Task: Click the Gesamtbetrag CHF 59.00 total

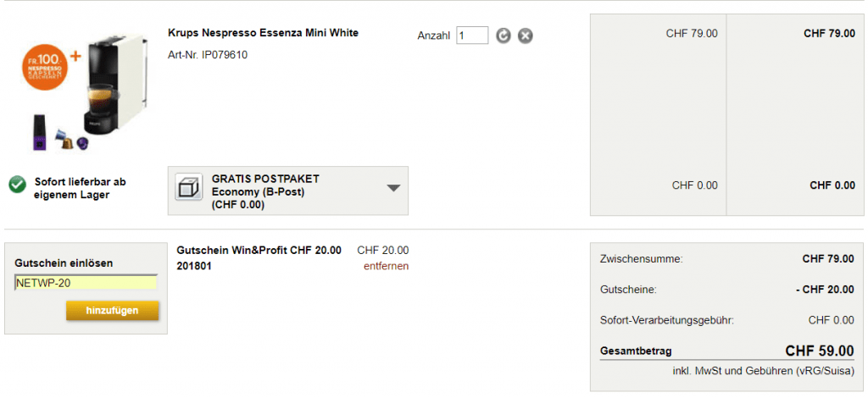Action: 819,351
